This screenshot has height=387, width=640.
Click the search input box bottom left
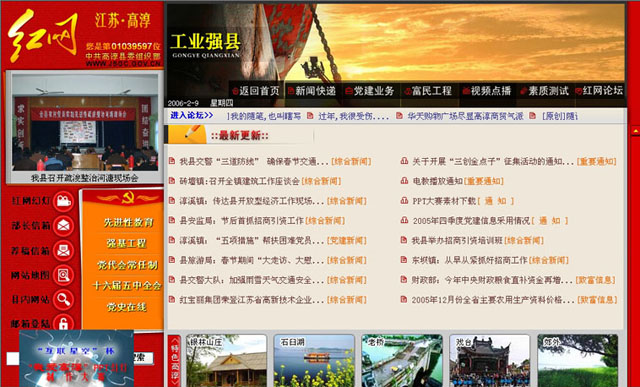click(x=13, y=358)
